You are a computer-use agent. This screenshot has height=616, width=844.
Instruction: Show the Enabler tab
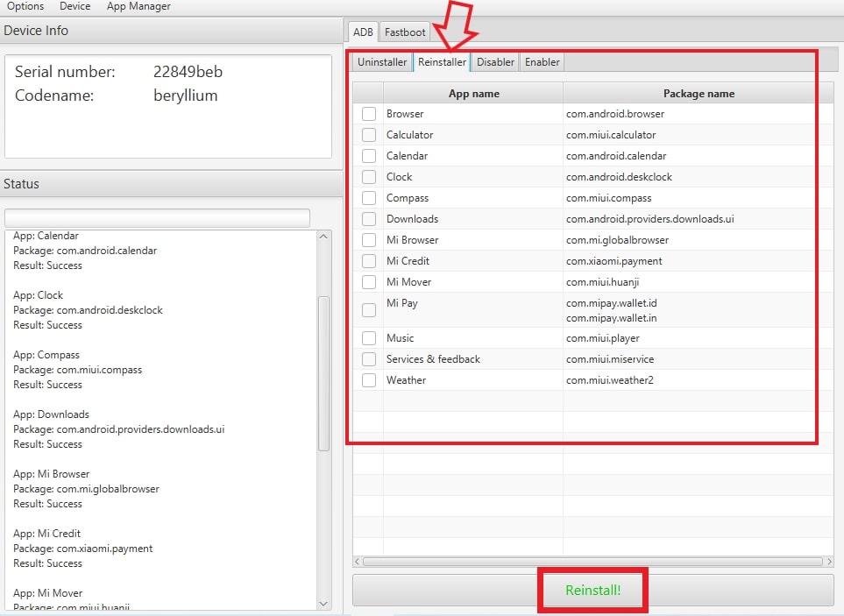point(542,62)
